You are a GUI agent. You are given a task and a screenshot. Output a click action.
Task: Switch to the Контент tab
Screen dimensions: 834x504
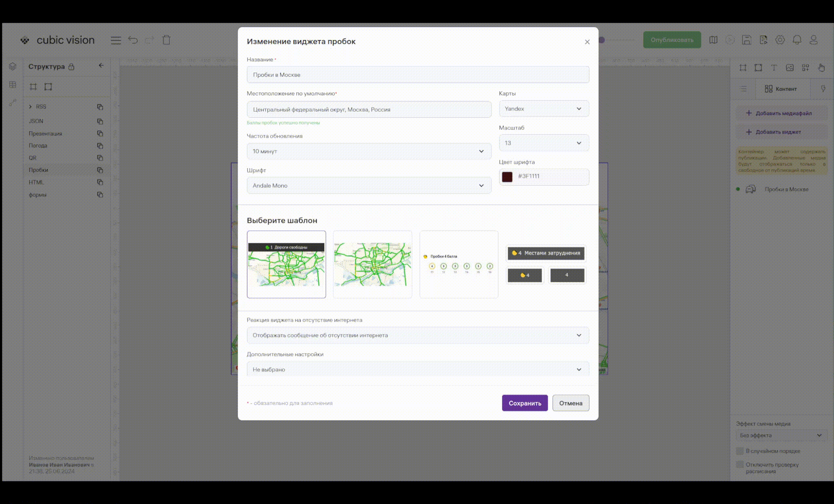[781, 89]
